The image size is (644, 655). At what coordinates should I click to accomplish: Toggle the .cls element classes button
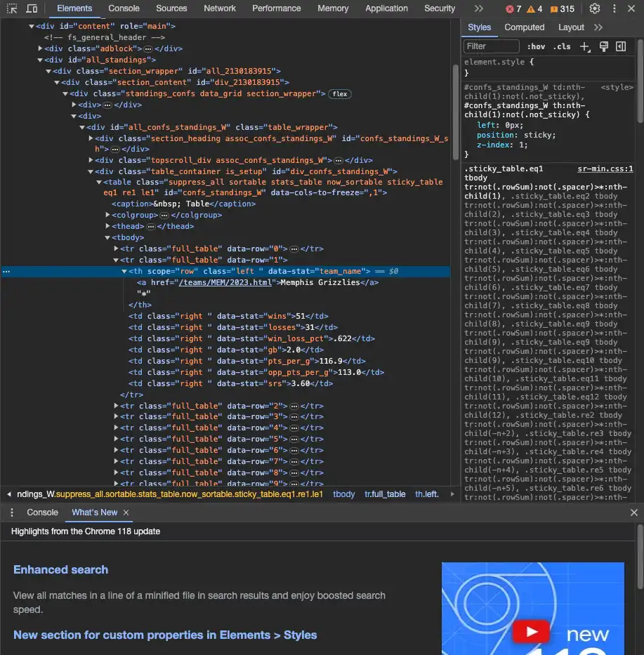coord(562,46)
